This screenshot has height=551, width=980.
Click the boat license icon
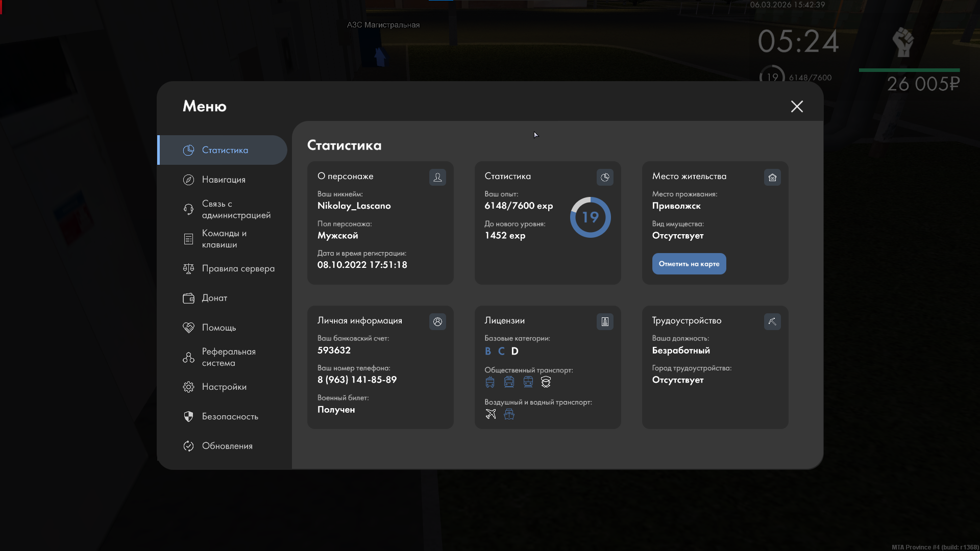tap(509, 414)
